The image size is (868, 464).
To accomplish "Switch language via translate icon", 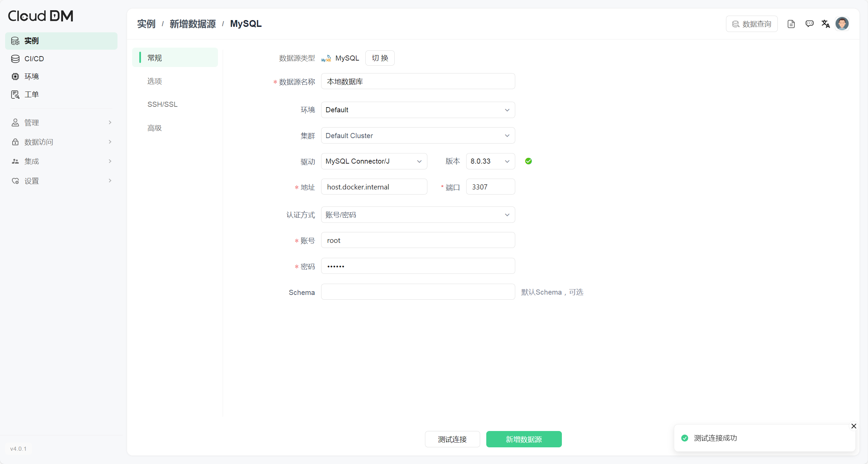I will [x=825, y=24].
